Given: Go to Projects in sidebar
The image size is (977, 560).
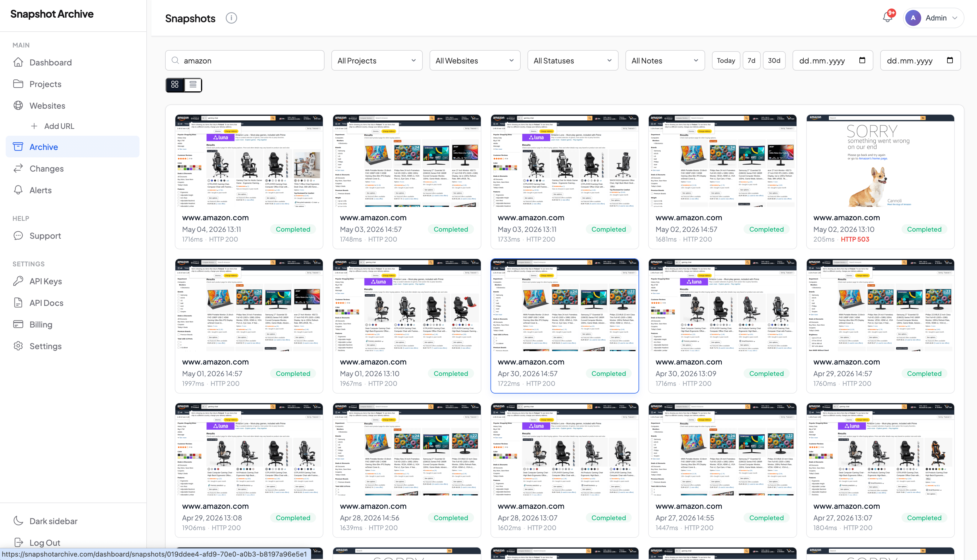Looking at the screenshot, I should tap(46, 84).
